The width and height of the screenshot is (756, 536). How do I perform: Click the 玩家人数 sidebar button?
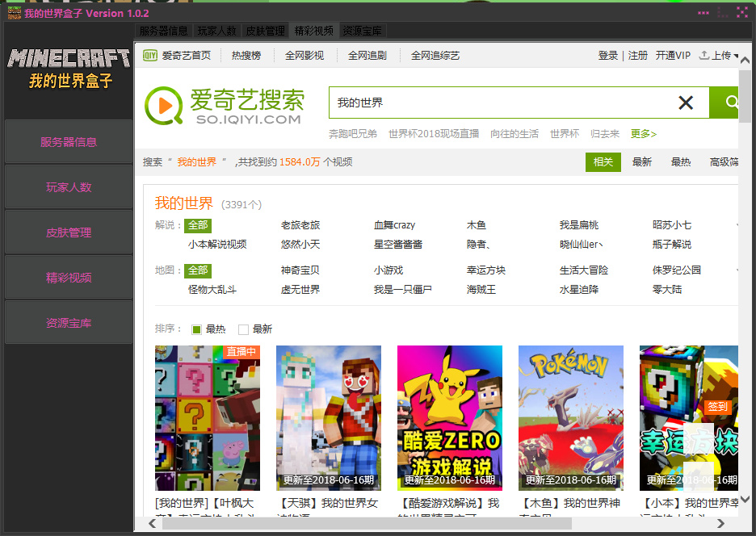(69, 187)
